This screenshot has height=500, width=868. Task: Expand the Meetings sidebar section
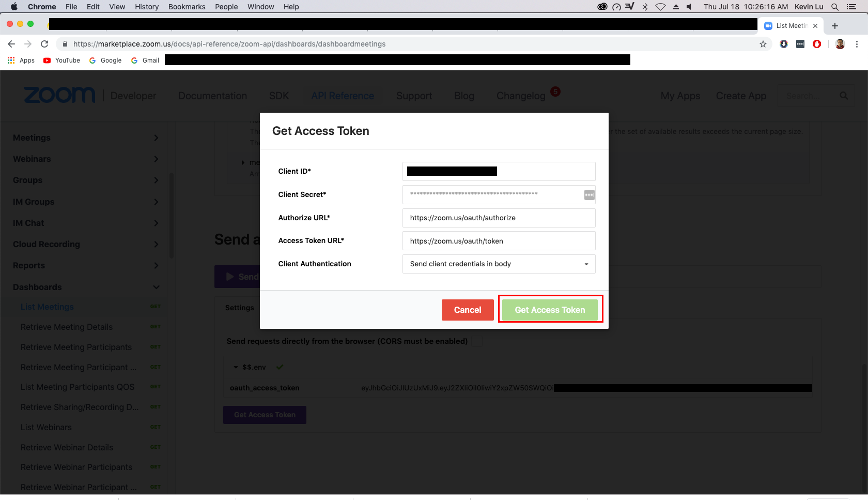[x=156, y=138]
